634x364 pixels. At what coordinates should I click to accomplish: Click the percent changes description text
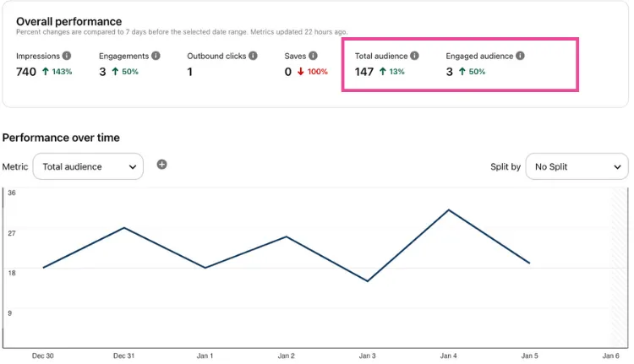tap(182, 32)
